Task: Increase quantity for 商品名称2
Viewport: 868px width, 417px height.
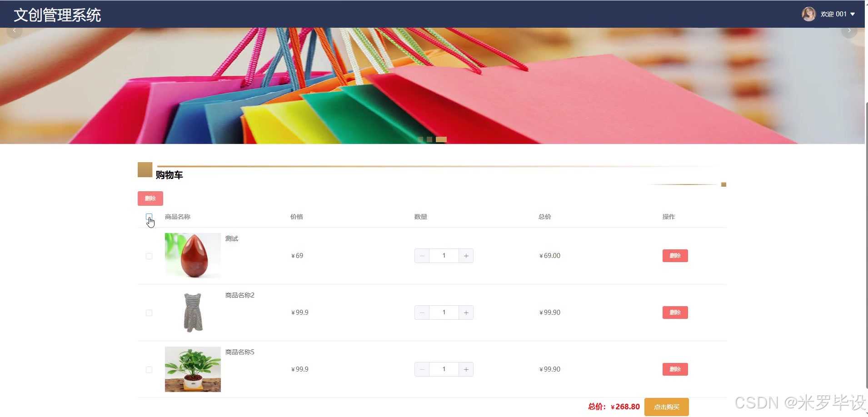Action: (466, 313)
